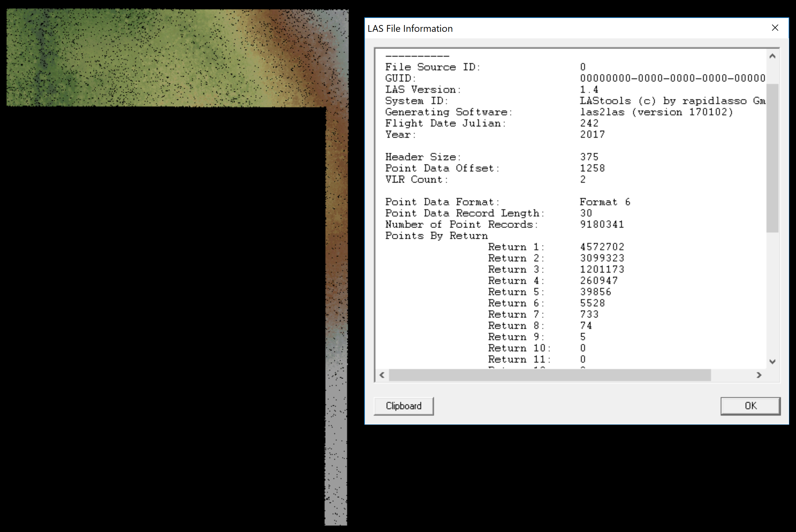Click the Point Data Offset value 1258
This screenshot has height=532, width=796.
(x=592, y=168)
